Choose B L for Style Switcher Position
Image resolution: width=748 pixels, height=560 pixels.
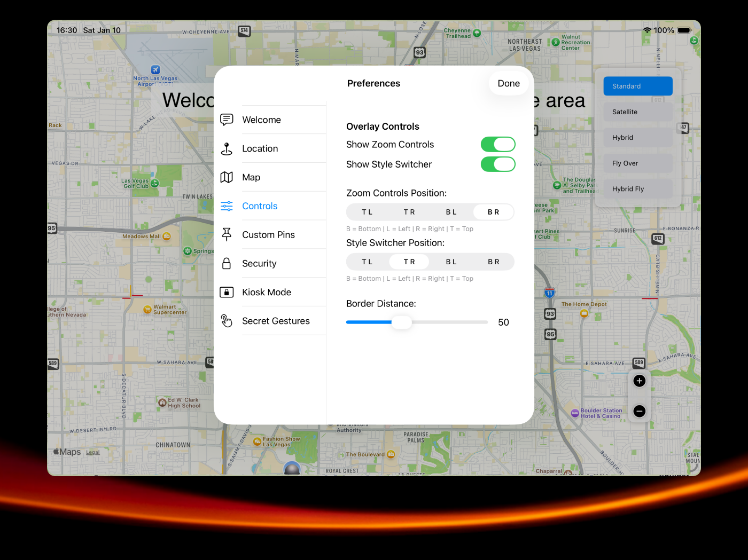tap(451, 262)
